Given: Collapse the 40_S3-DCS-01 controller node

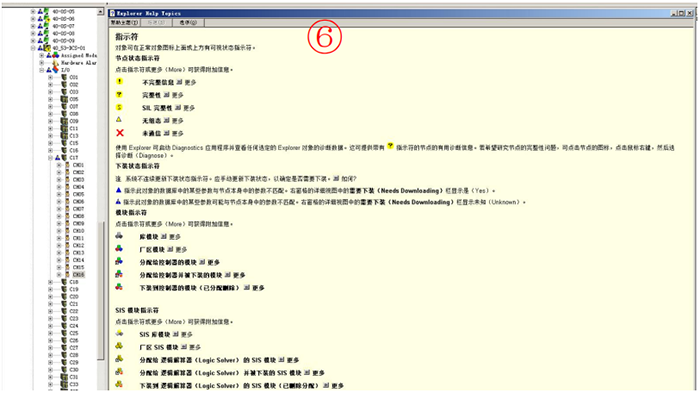Looking at the screenshot, I should tap(33, 48).
